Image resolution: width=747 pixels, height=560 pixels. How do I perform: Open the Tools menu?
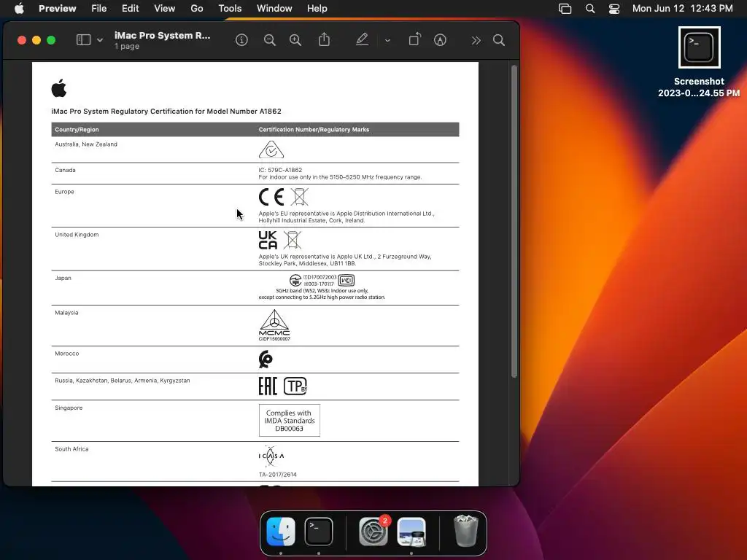pos(230,8)
